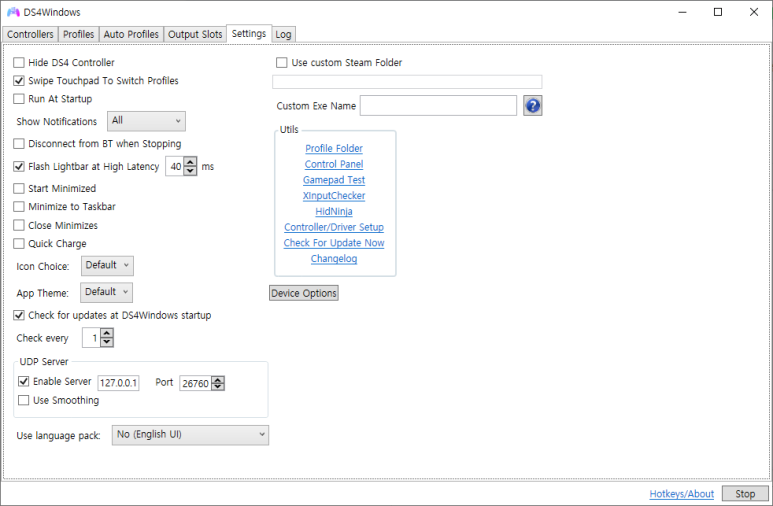This screenshot has width=773, height=506.
Task: Click the DS4Windows controller icon in title bar
Action: (x=13, y=12)
